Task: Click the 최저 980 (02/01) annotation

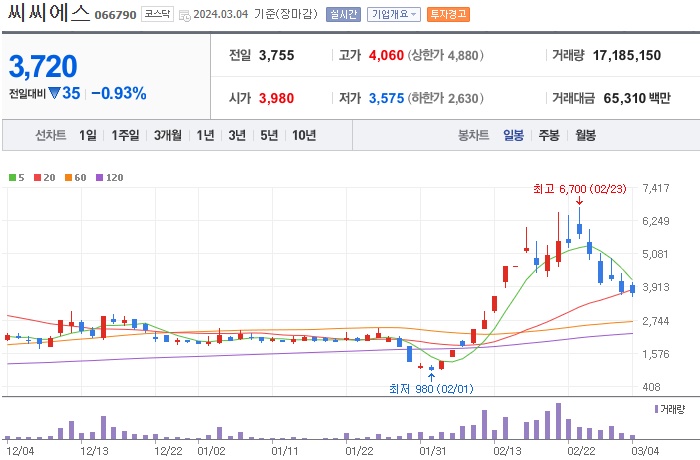Action: click(x=431, y=389)
